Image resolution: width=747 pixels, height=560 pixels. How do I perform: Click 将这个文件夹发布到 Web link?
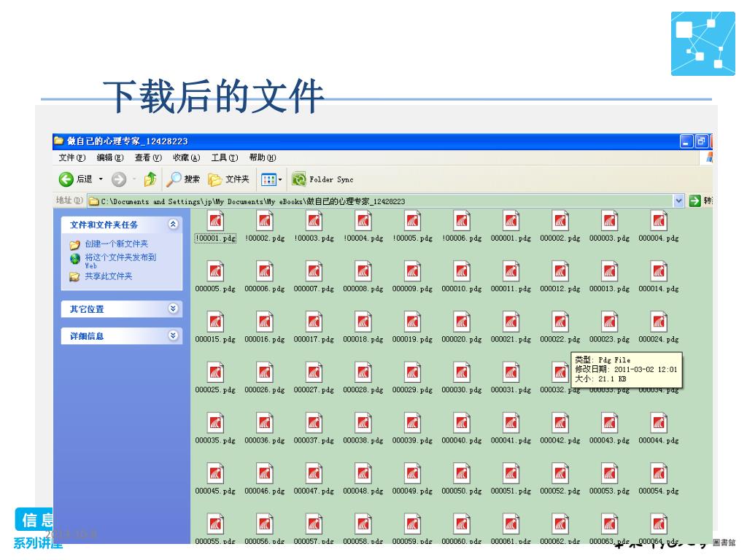(120, 260)
